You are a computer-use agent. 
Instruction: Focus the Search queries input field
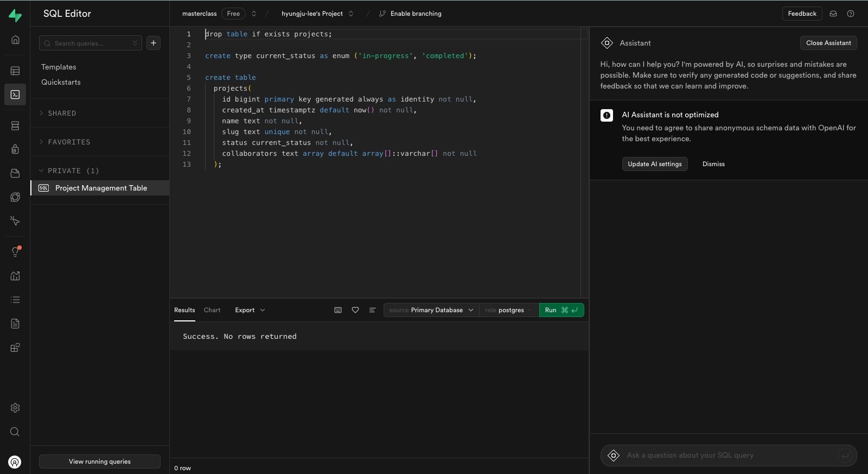[91, 43]
